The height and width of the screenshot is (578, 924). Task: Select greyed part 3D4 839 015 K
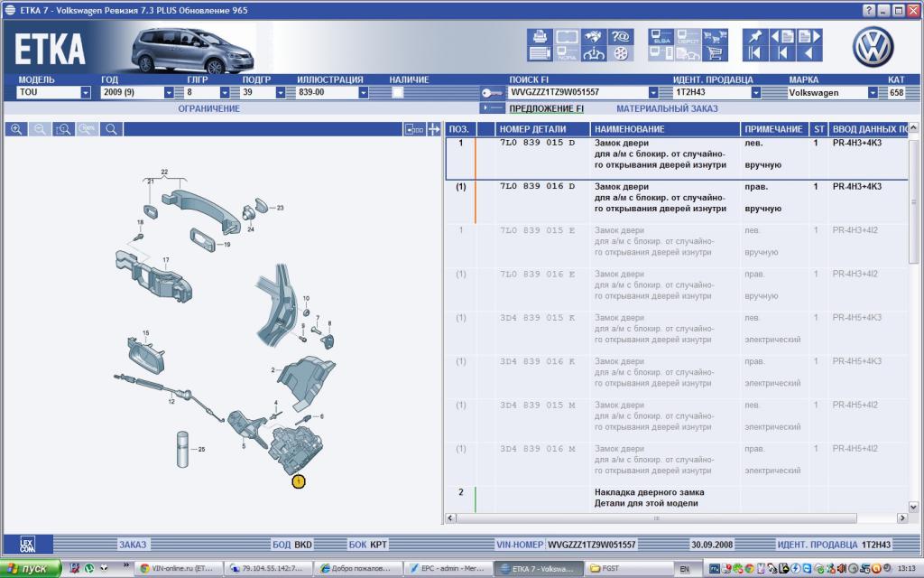coord(538,317)
